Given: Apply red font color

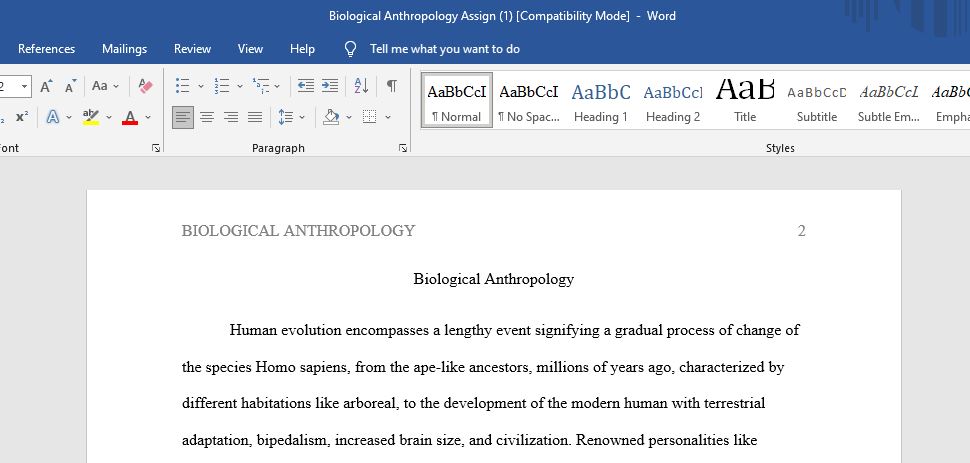Looking at the screenshot, I should click(x=130, y=116).
